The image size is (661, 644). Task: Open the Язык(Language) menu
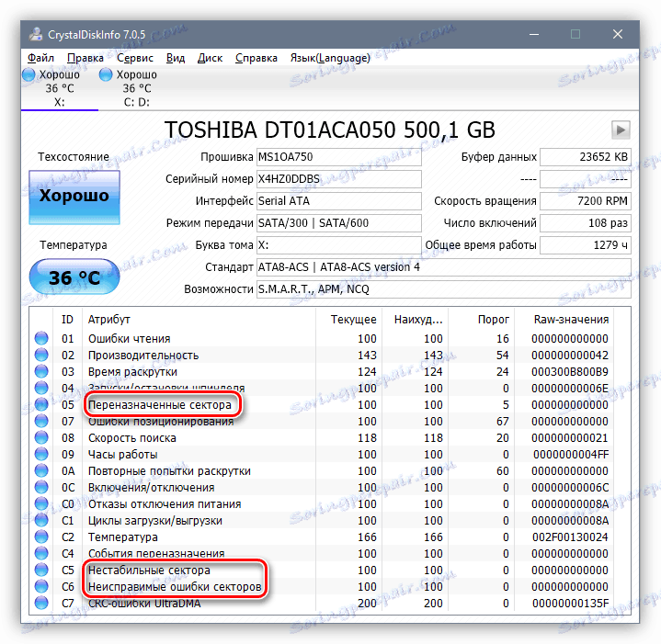(x=330, y=58)
